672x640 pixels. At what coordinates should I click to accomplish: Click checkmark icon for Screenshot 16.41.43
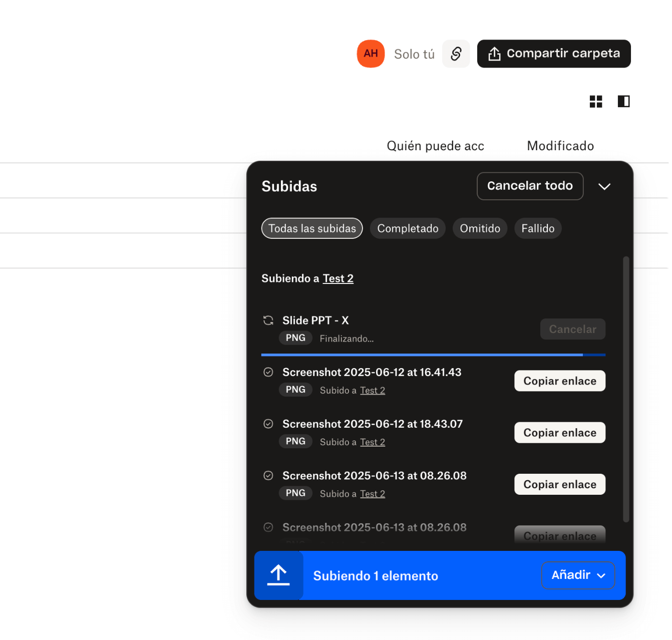(x=268, y=372)
